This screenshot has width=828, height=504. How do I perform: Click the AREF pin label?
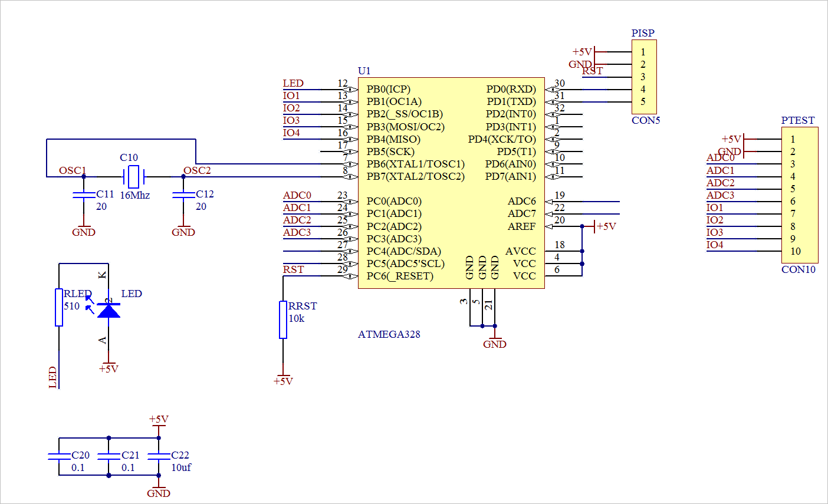click(522, 226)
